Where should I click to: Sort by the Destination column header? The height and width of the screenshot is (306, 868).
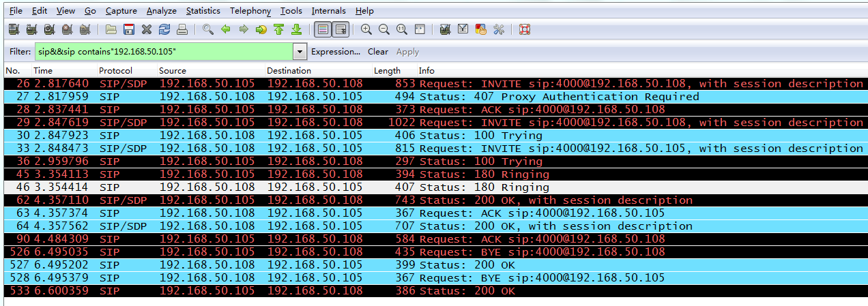[317, 71]
